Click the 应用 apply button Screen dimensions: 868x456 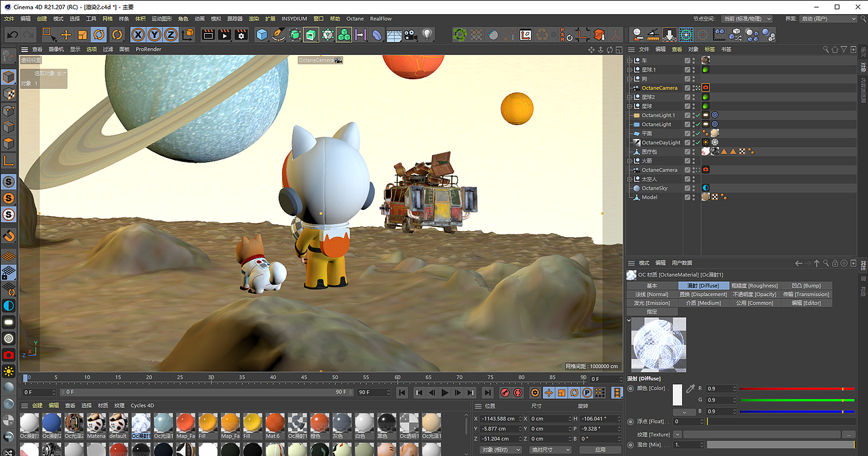click(x=600, y=449)
